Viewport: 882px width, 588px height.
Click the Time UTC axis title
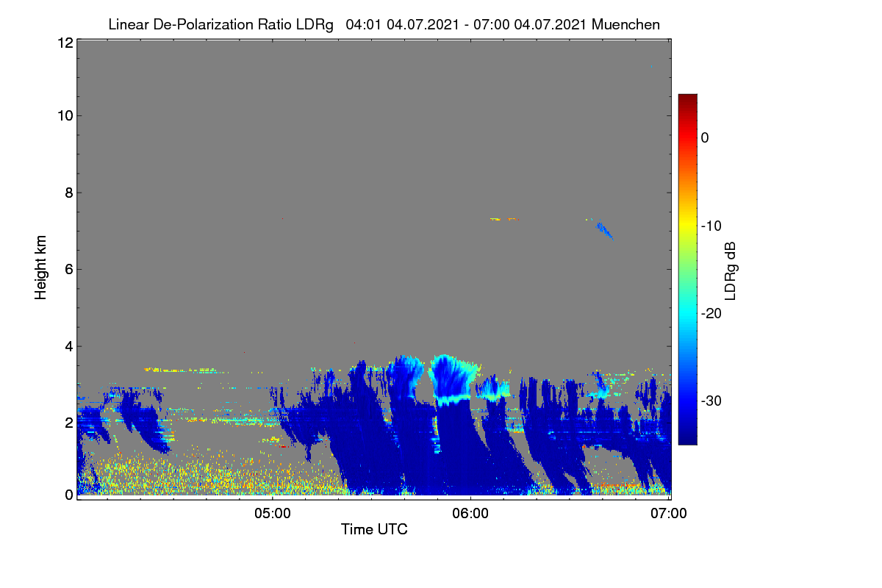pos(374,529)
